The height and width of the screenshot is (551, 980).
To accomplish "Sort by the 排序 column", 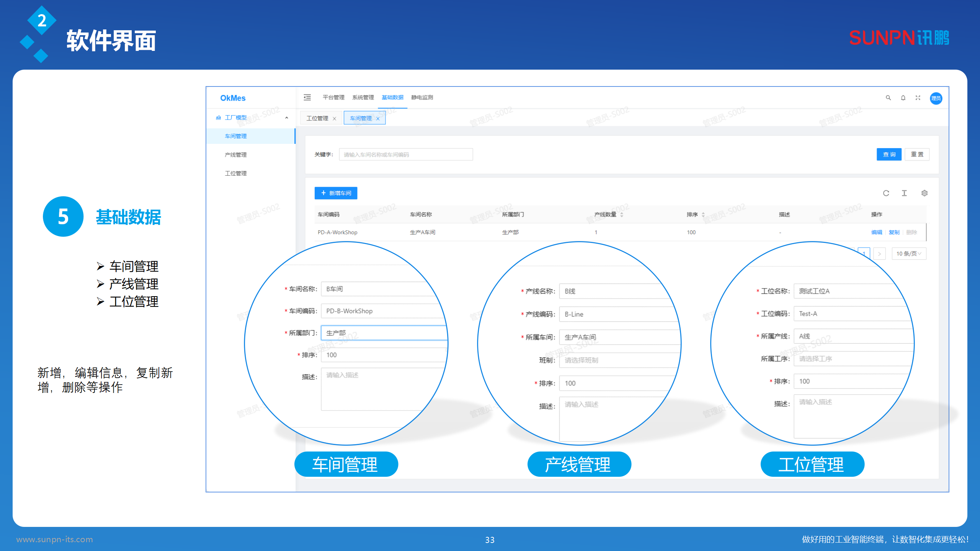I will (703, 215).
